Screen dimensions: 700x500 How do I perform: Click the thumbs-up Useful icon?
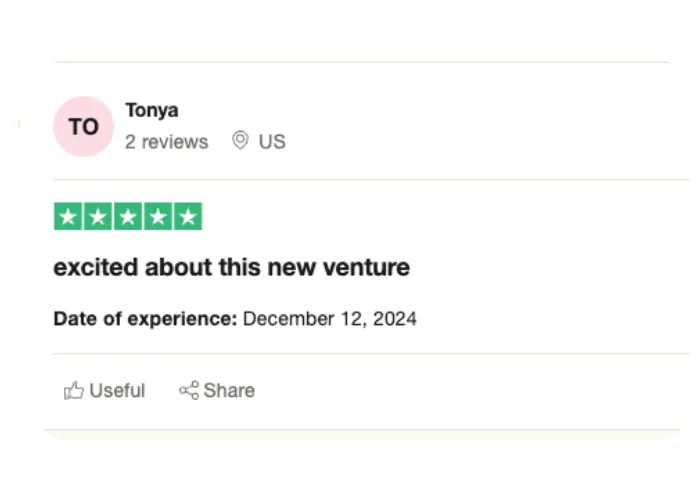click(x=74, y=391)
